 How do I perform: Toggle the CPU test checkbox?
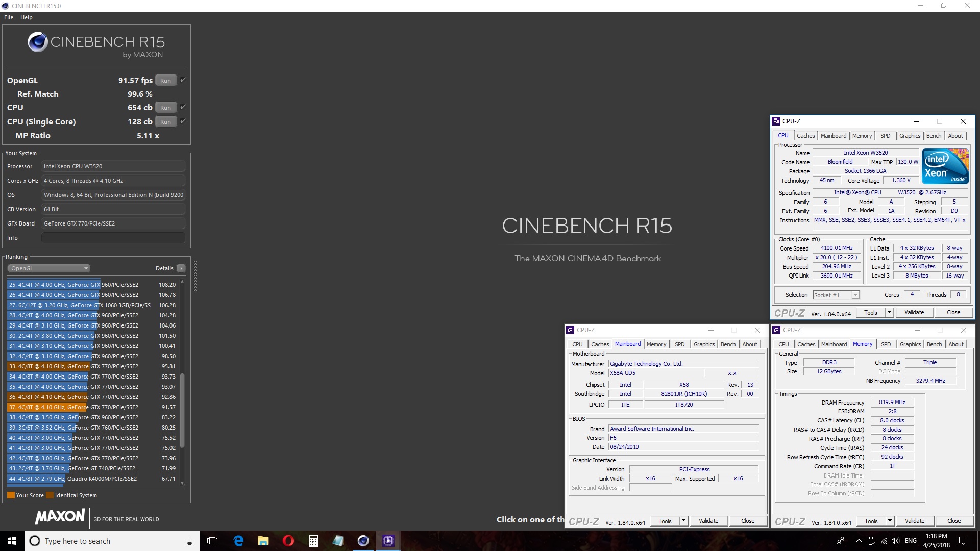(183, 107)
